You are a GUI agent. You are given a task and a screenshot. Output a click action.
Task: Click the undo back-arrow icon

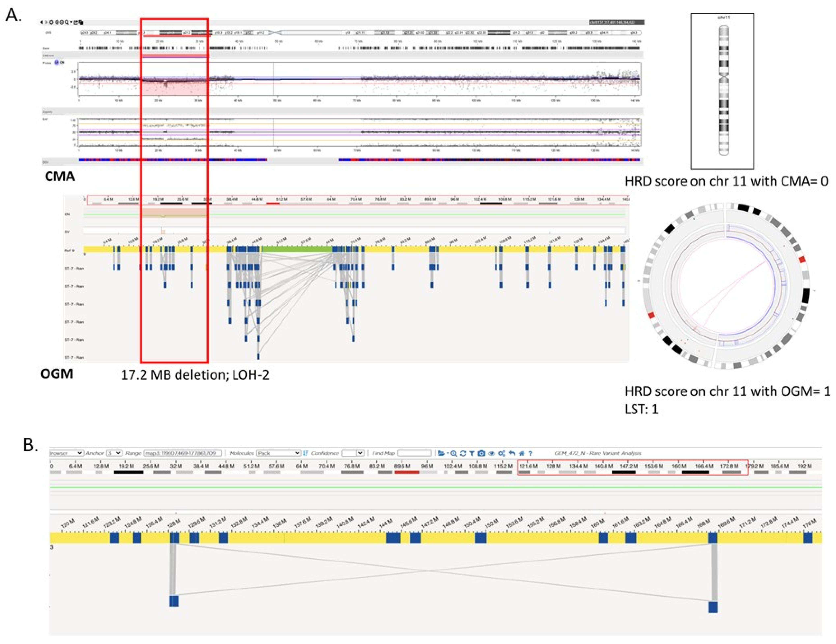coord(512,453)
